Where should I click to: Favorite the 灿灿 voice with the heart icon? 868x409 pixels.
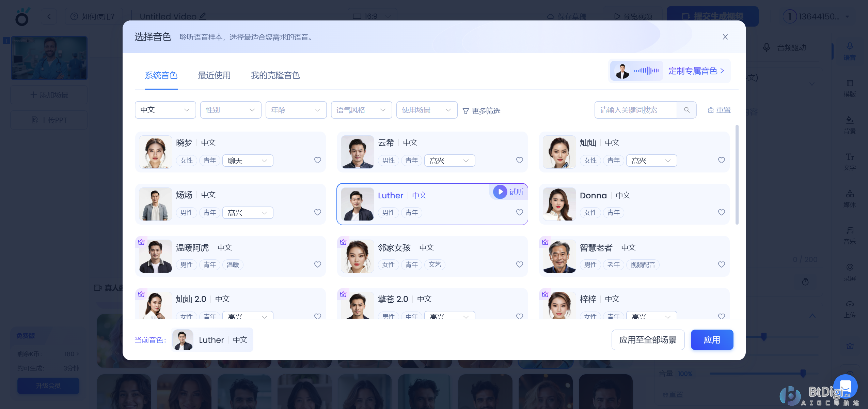click(x=722, y=160)
